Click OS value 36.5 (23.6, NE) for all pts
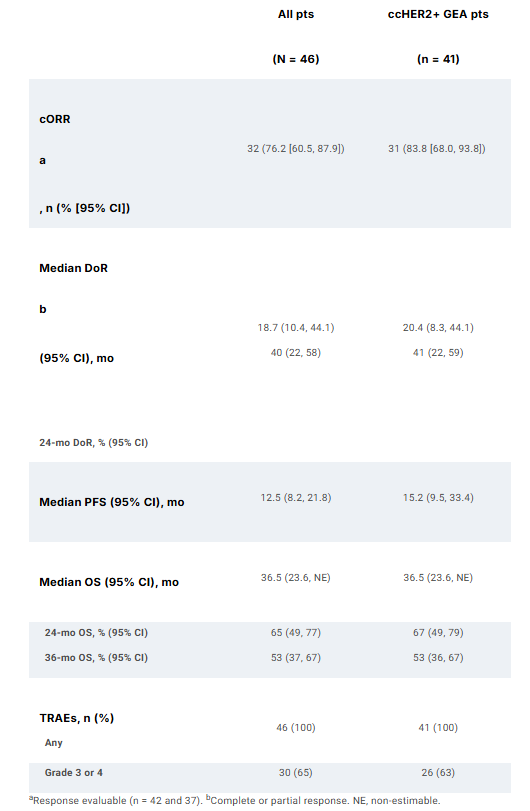This screenshot has height=811, width=530. pos(296,578)
